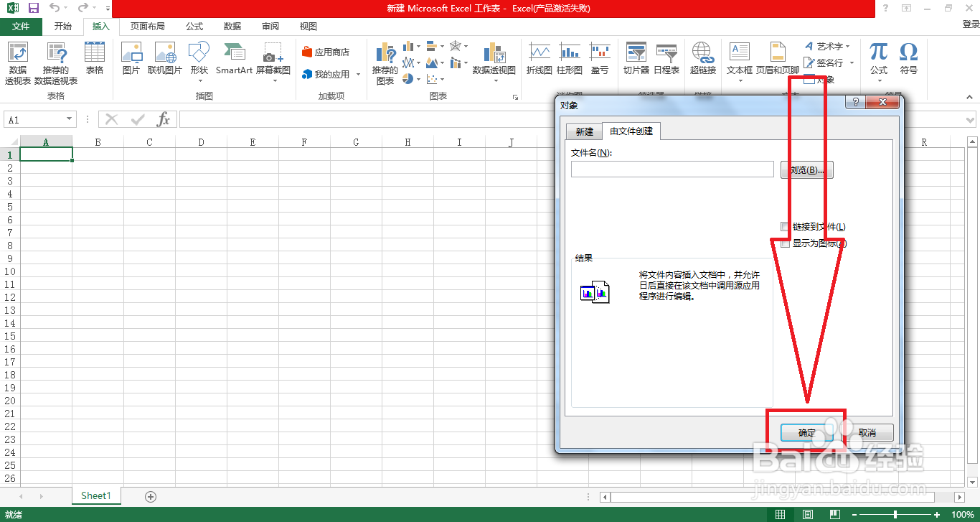Click the dialog help question mark button
The image size is (980, 522).
pos(855,103)
